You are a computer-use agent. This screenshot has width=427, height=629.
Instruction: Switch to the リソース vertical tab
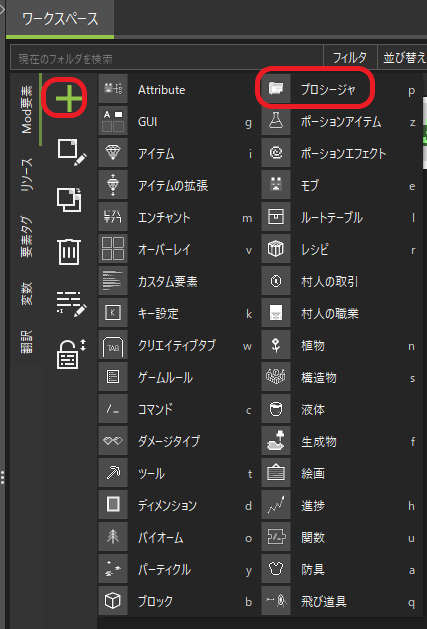click(27, 174)
